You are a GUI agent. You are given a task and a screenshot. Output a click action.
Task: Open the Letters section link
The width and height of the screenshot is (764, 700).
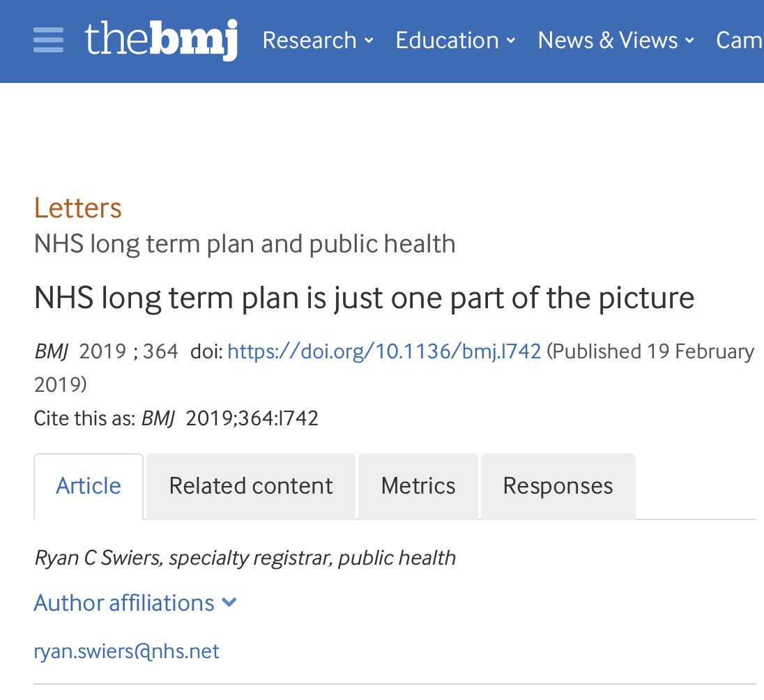click(x=77, y=208)
